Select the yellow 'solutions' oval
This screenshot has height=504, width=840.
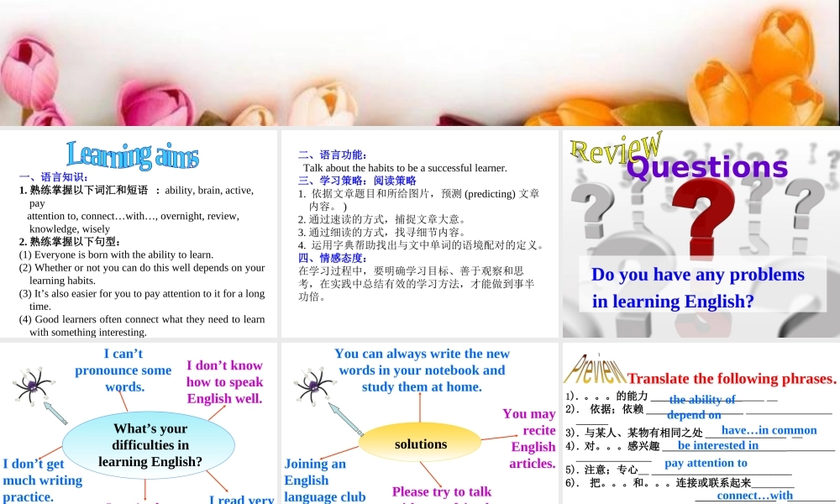coord(420,443)
